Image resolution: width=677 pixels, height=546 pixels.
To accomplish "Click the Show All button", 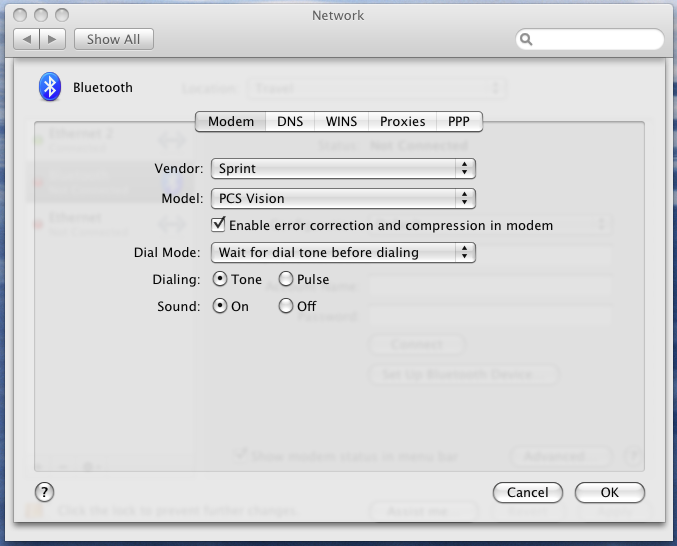I will pos(114,39).
